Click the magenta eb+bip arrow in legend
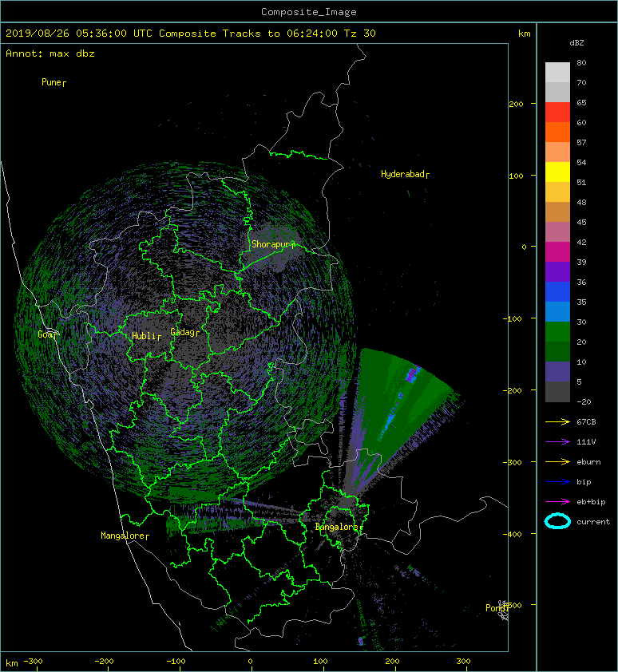This screenshot has height=672, width=618. 557,501
